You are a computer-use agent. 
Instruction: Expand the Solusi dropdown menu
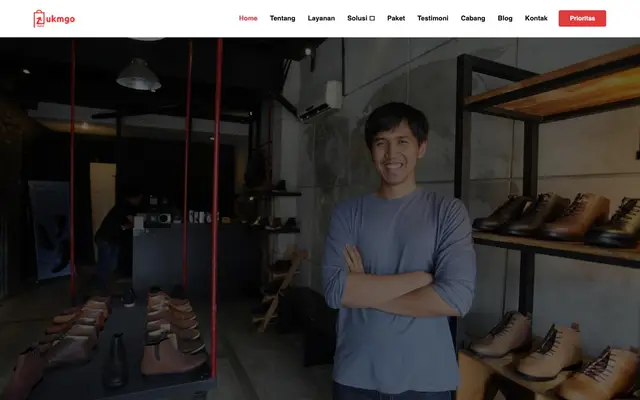click(x=361, y=18)
